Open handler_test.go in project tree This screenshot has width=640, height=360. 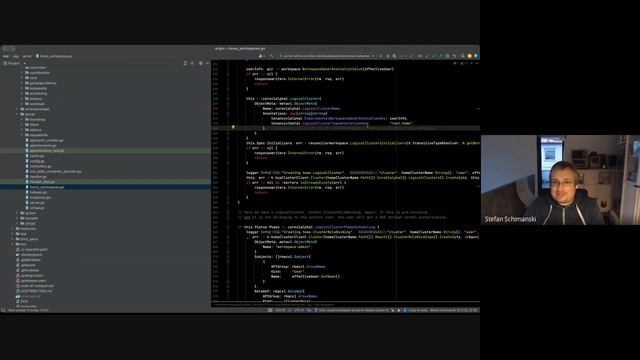click(x=40, y=182)
